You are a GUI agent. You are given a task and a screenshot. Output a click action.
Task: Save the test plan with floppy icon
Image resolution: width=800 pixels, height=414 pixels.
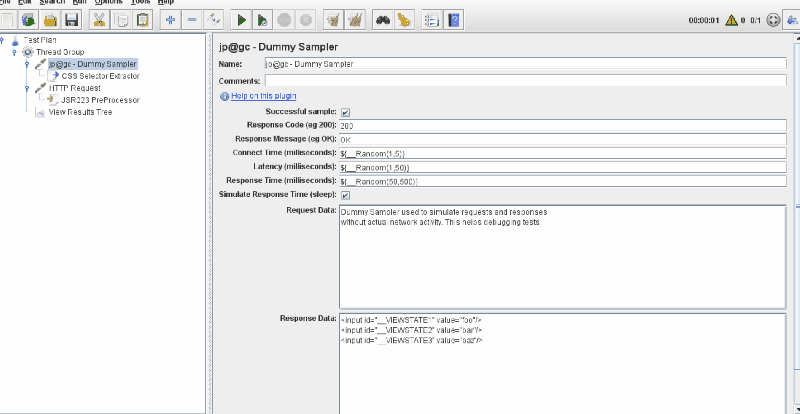pos(71,20)
